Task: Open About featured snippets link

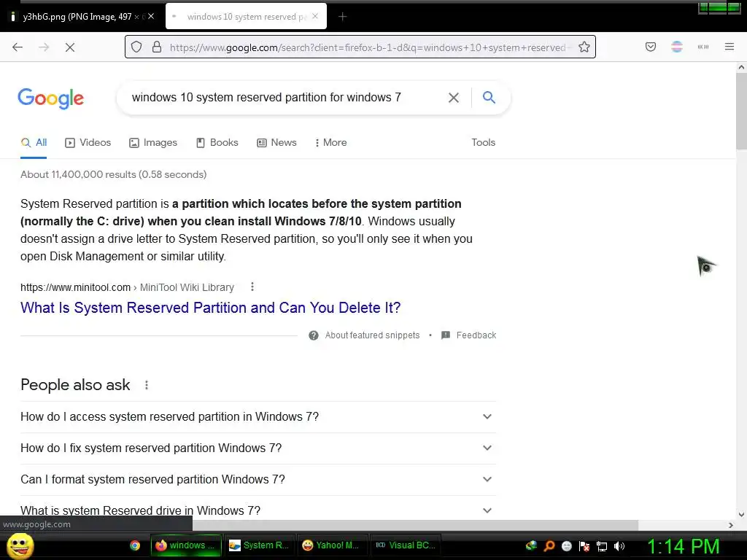Action: (372, 335)
